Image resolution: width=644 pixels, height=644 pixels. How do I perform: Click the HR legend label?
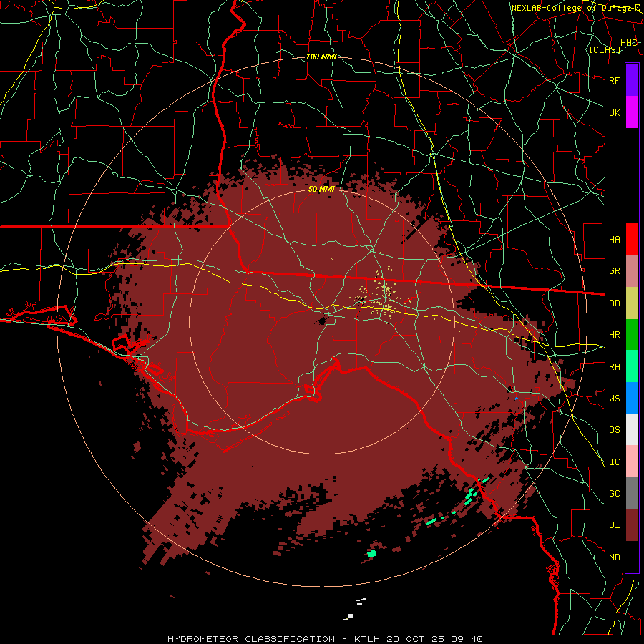[614, 335]
